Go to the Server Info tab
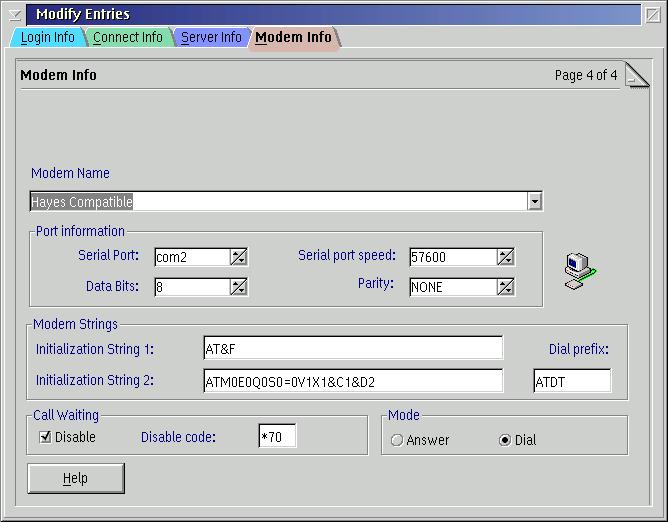668x522 pixels. coord(211,37)
